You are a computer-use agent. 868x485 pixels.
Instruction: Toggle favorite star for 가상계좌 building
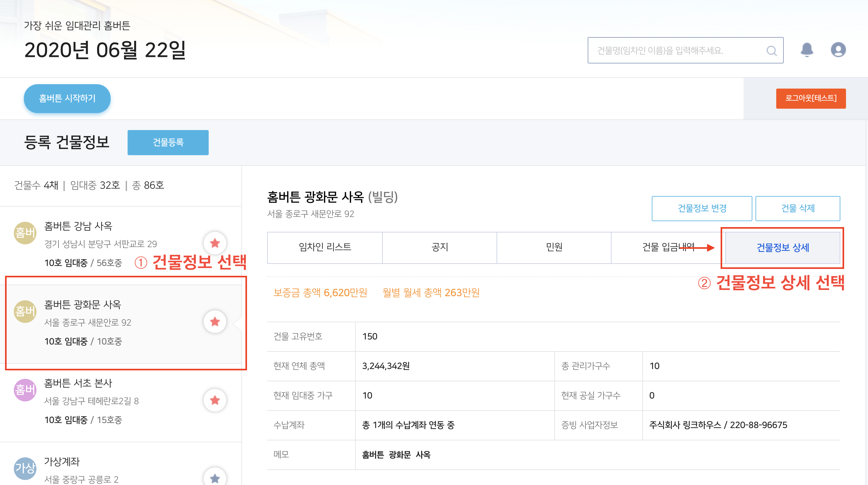pyautogui.click(x=215, y=478)
